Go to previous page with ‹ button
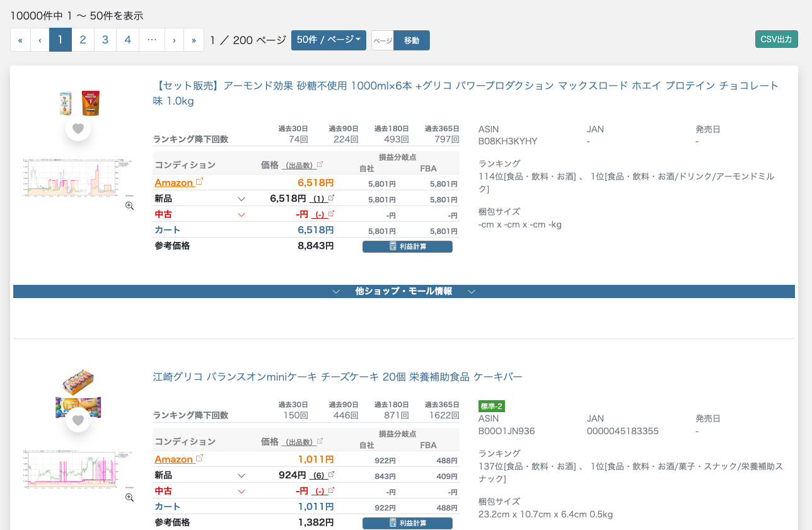 (x=40, y=40)
